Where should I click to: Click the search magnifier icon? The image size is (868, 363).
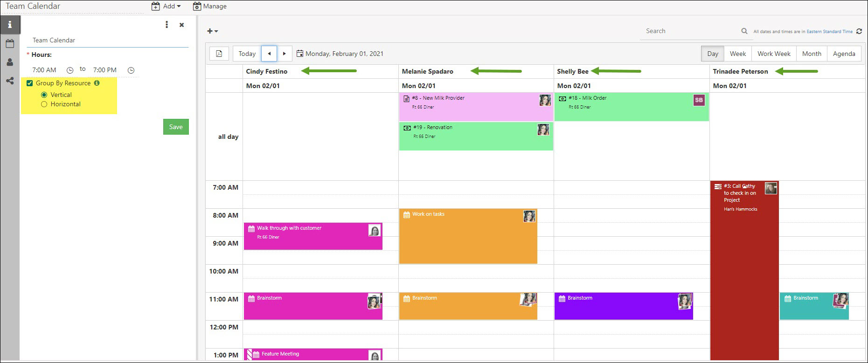(x=744, y=31)
